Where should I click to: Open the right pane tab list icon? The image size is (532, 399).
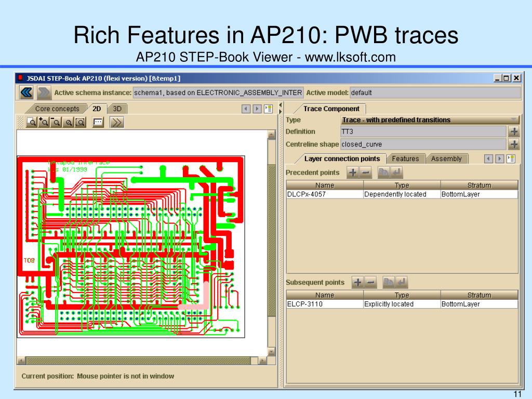click(x=511, y=159)
